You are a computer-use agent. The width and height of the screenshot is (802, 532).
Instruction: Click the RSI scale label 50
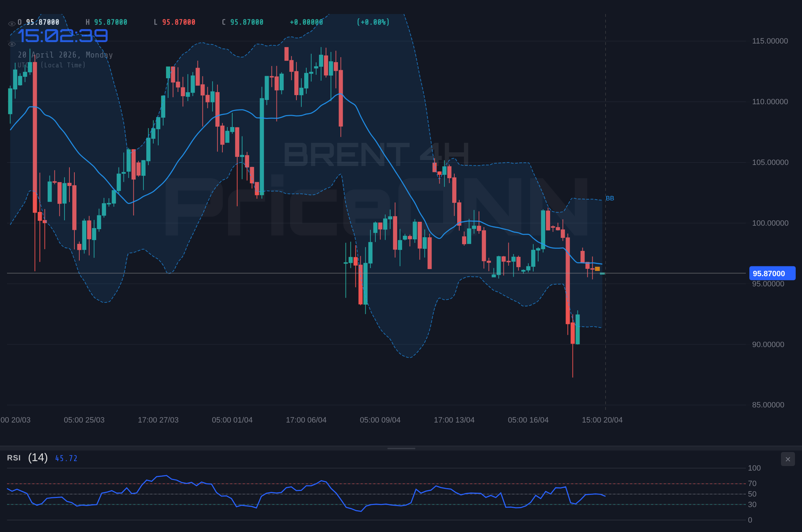(x=752, y=494)
